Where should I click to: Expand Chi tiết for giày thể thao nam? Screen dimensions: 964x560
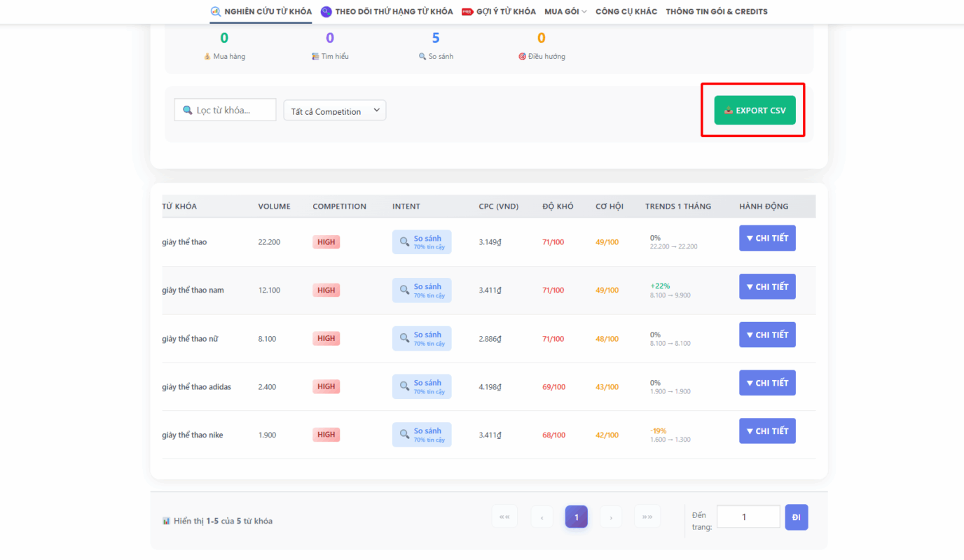(767, 286)
